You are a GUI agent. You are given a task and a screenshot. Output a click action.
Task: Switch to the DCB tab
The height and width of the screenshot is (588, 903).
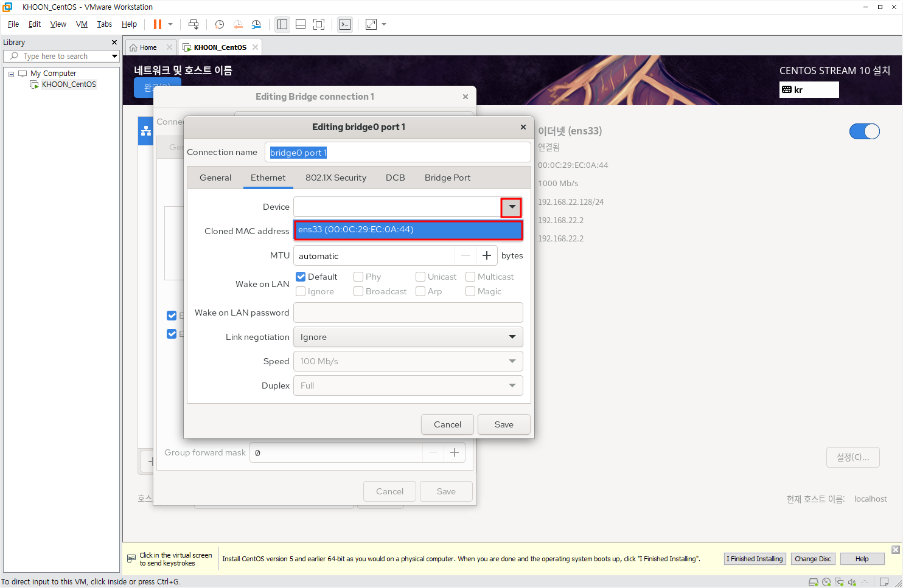(x=396, y=178)
